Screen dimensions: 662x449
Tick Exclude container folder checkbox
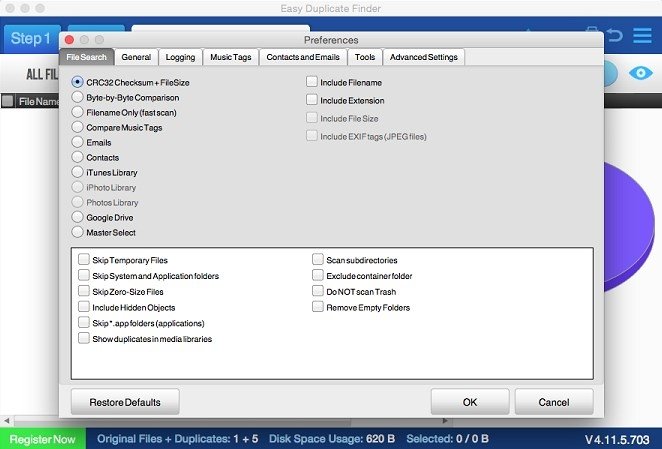click(x=317, y=275)
